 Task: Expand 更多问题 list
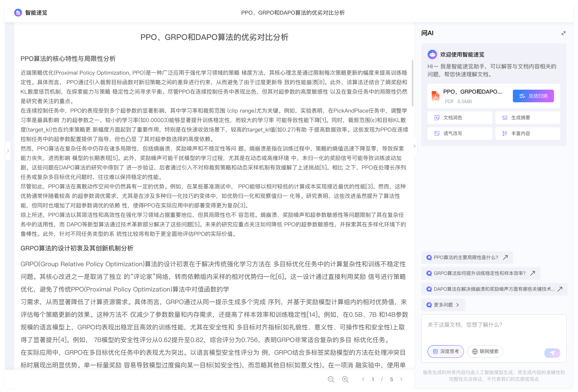[443, 305]
